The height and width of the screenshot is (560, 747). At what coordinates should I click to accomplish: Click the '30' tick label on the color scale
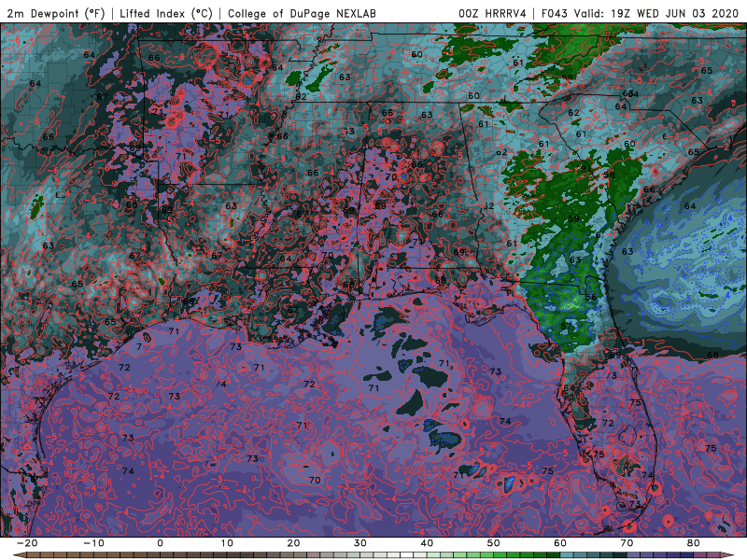[360, 543]
